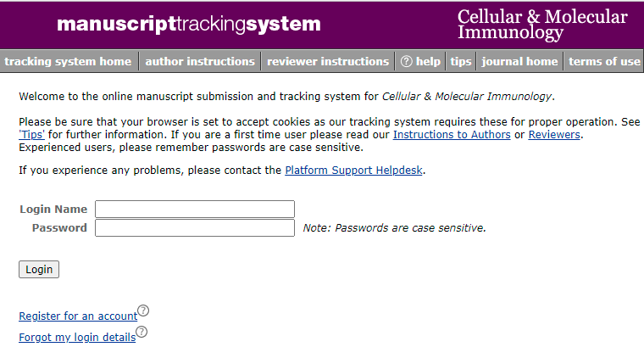Contact the Platform Support Helpdesk link
The width and height of the screenshot is (644, 347).
point(353,171)
